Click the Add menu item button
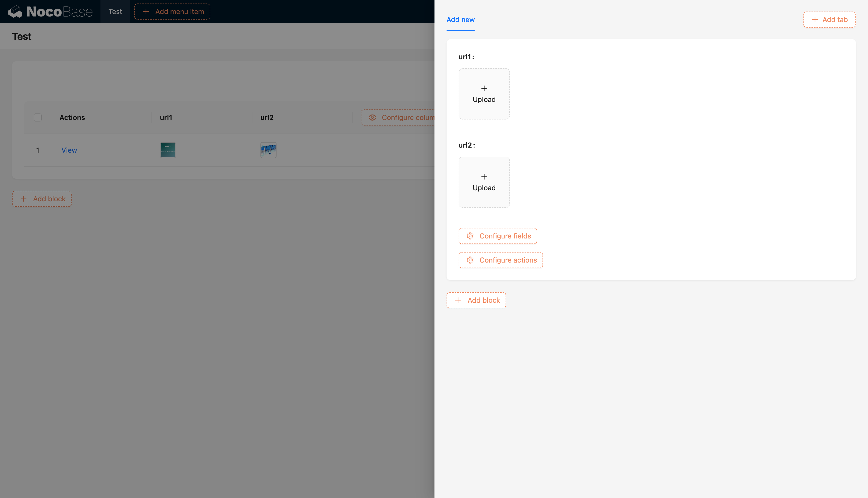868x498 pixels. [x=172, y=12]
